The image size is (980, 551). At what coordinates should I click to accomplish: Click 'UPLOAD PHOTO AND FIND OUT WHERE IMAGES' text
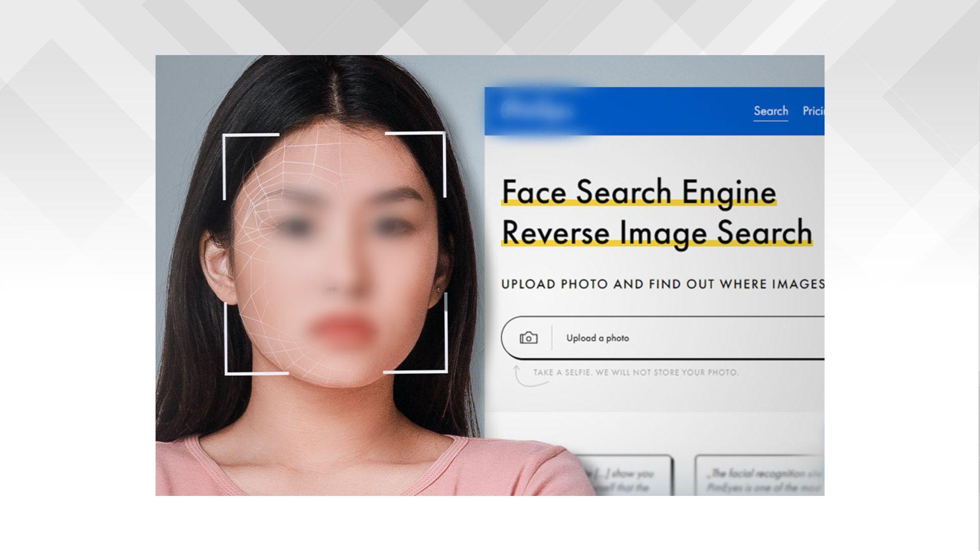pos(663,284)
